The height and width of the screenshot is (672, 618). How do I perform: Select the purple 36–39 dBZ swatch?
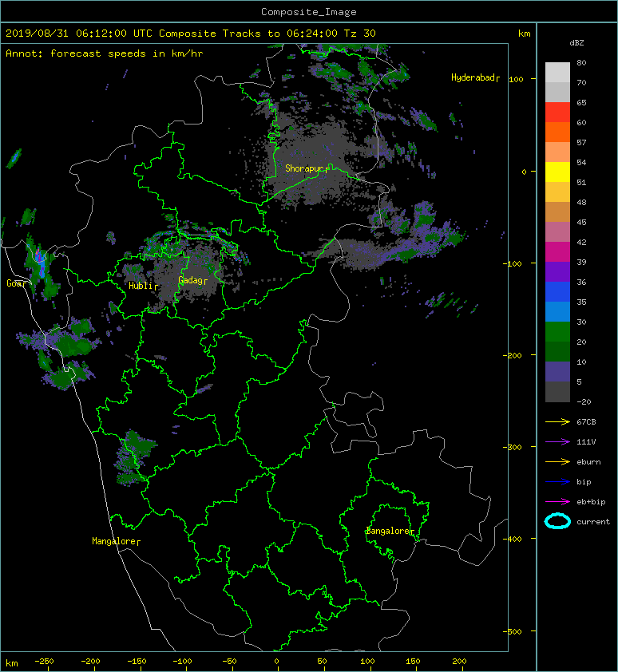coord(557,272)
